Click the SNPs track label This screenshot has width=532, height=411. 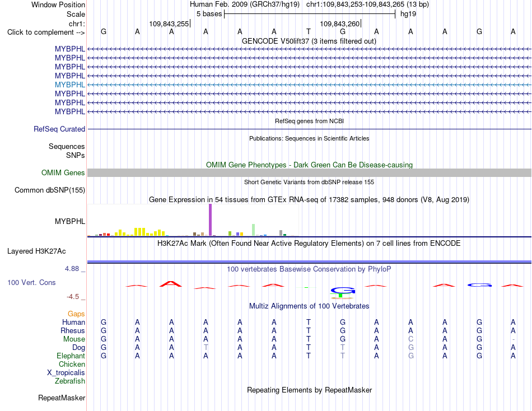(76, 155)
